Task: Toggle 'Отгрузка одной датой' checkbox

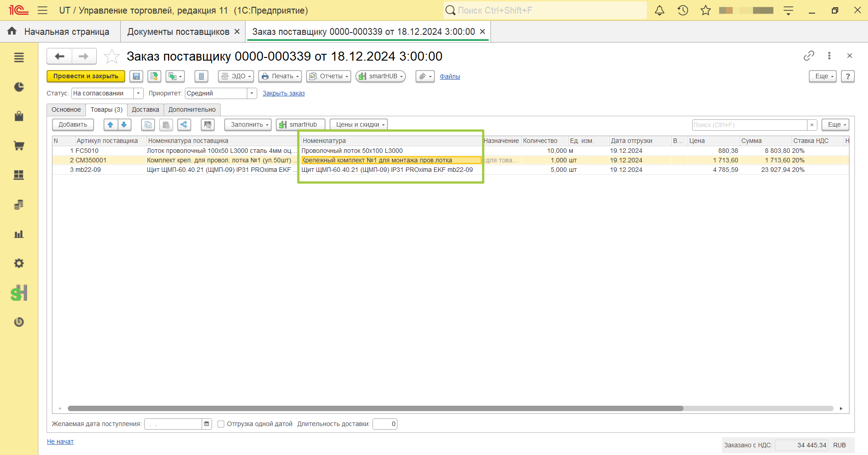Action: pyautogui.click(x=221, y=424)
